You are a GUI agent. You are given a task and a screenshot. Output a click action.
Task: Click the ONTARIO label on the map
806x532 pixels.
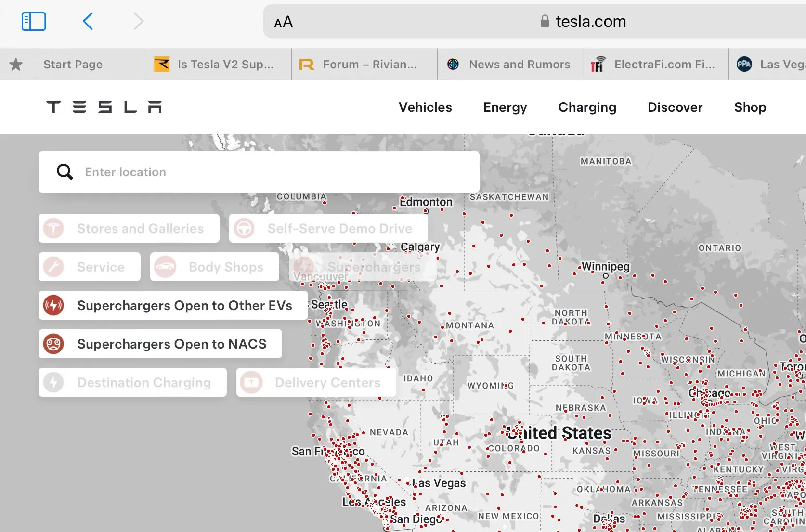[x=720, y=248]
